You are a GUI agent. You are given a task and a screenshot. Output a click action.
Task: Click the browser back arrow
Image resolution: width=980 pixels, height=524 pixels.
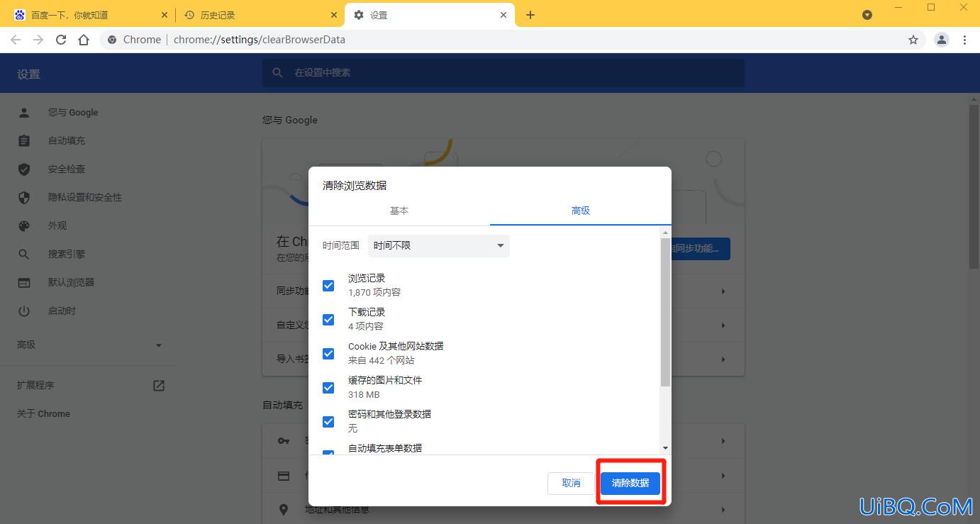tap(16, 40)
